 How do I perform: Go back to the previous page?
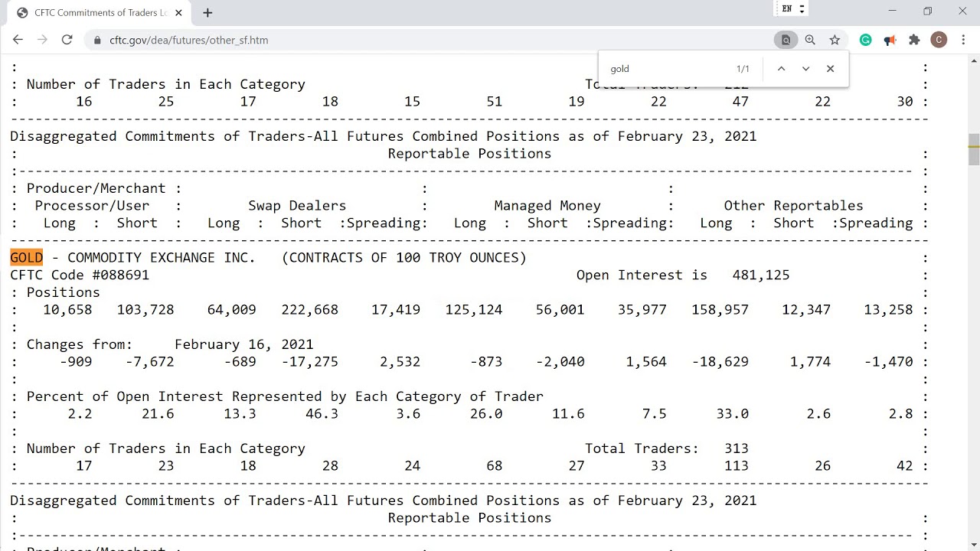point(18,40)
